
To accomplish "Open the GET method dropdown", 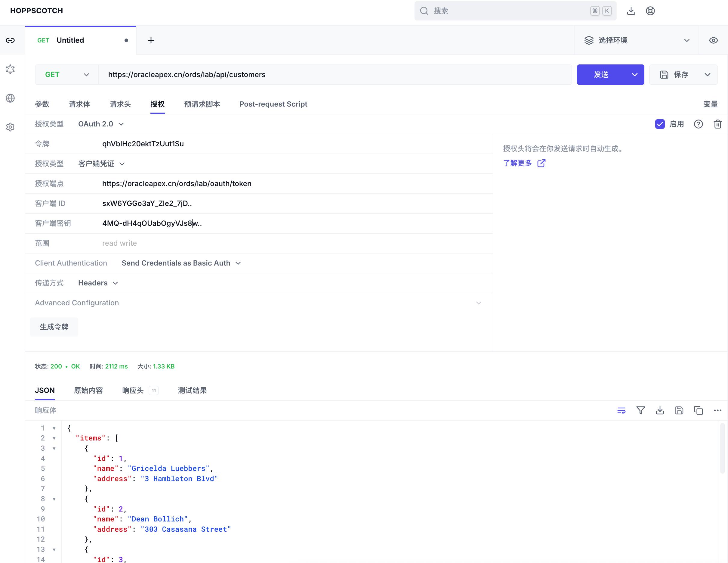I will click(x=67, y=75).
